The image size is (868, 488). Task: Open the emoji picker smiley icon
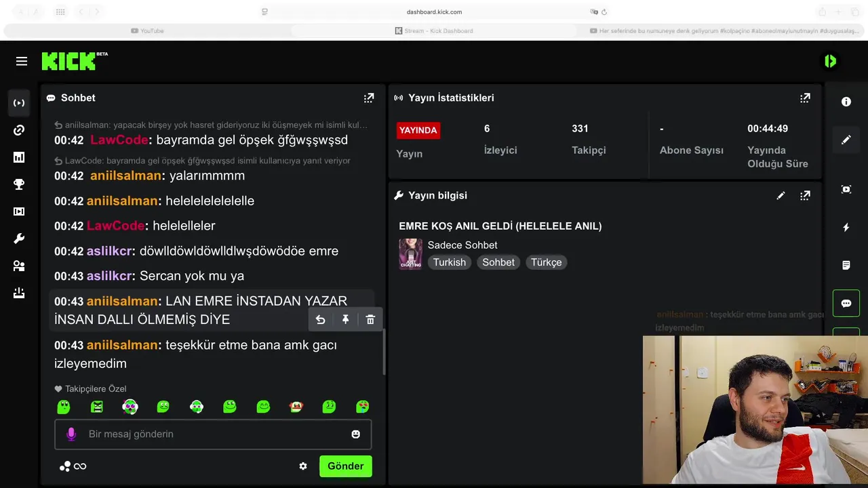point(355,434)
